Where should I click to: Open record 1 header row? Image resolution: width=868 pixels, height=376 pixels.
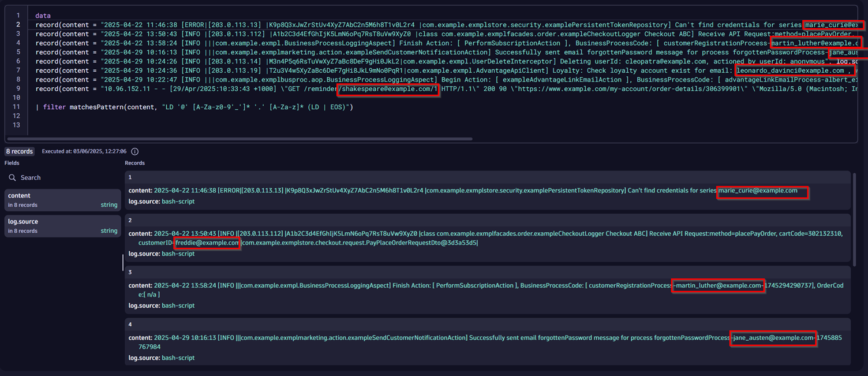pyautogui.click(x=488, y=177)
